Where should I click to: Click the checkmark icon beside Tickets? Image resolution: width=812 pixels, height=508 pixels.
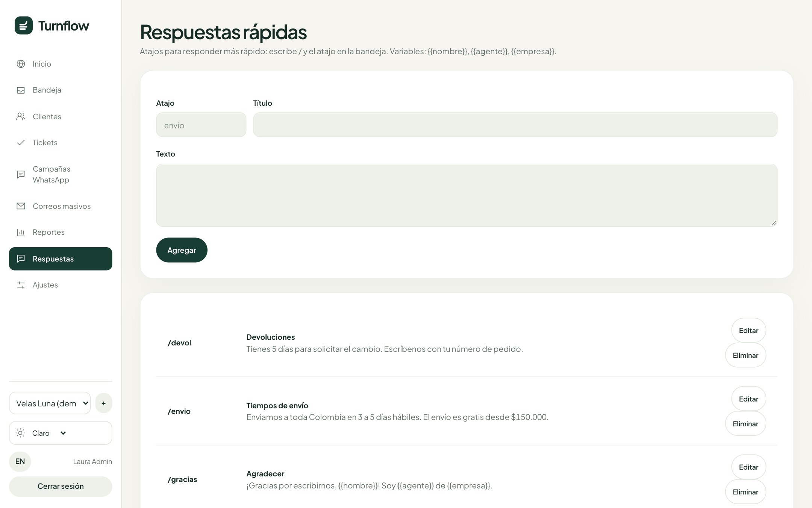[x=21, y=143]
